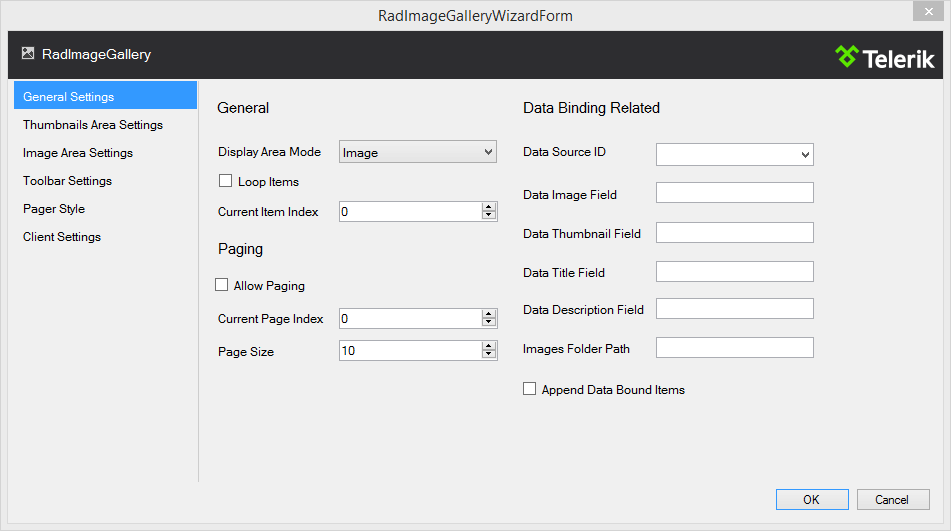Screen dimensions: 951x531
Task: Open Thumbnails Area Settings section
Action: tap(93, 125)
